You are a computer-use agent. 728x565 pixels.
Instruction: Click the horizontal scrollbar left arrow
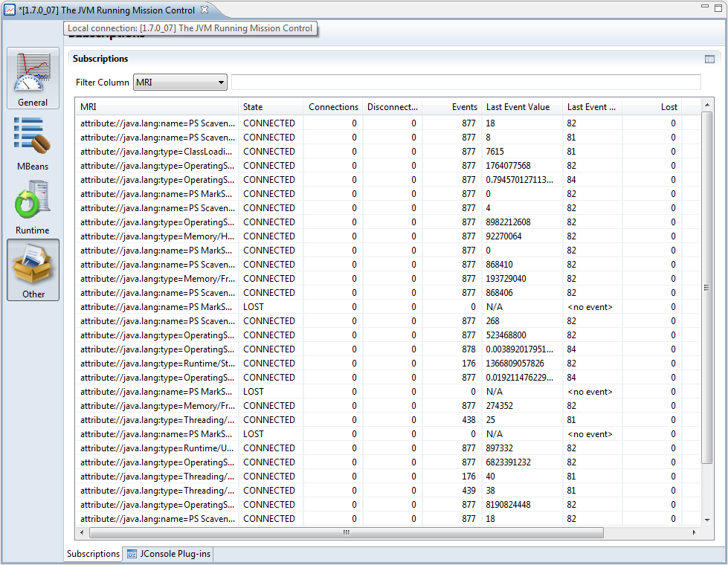[83, 532]
